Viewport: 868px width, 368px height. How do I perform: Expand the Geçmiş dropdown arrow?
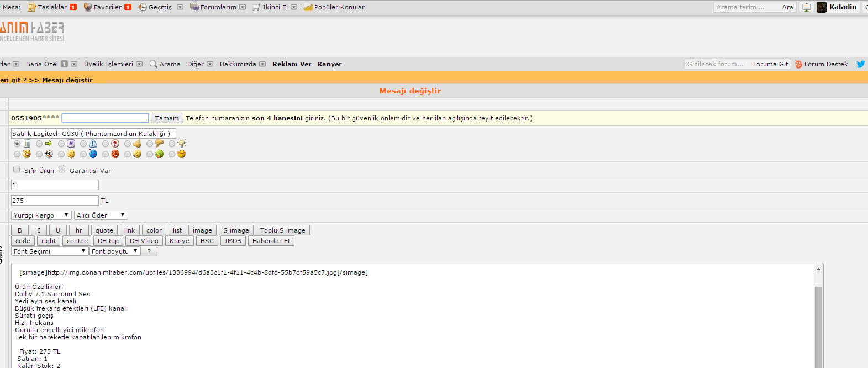[180, 7]
